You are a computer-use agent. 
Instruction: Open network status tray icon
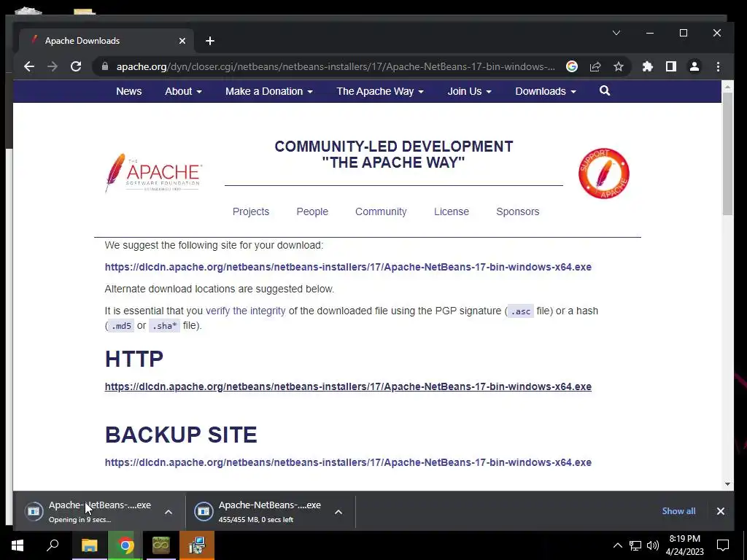635,545
